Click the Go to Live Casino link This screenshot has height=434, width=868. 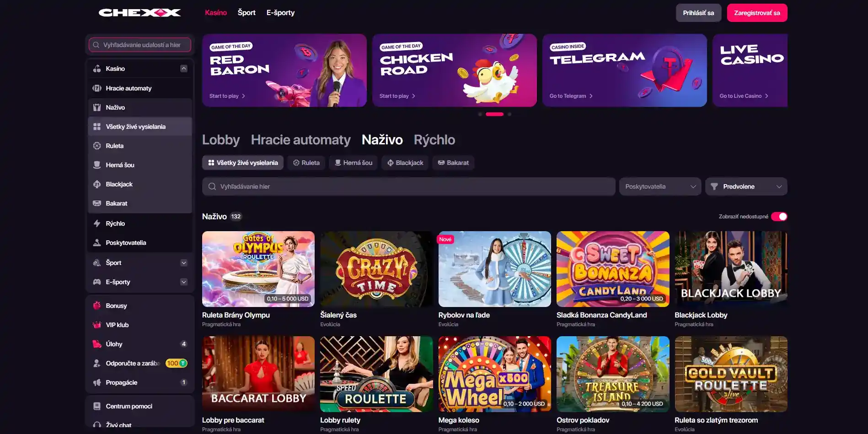tap(744, 96)
